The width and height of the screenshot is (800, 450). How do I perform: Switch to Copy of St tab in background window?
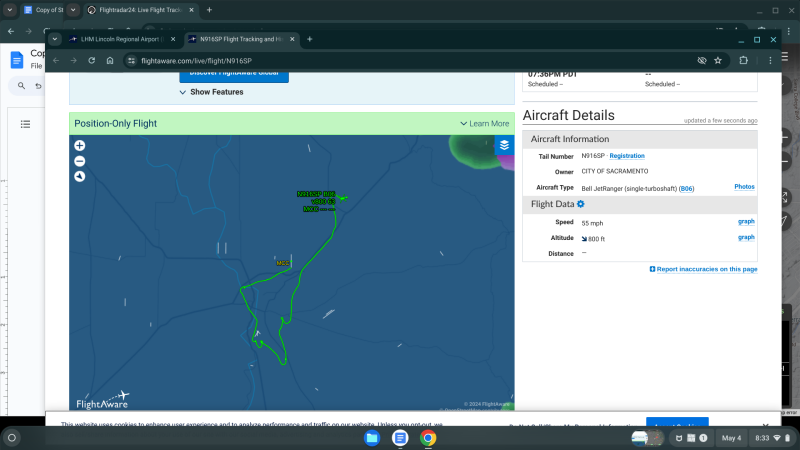point(44,10)
